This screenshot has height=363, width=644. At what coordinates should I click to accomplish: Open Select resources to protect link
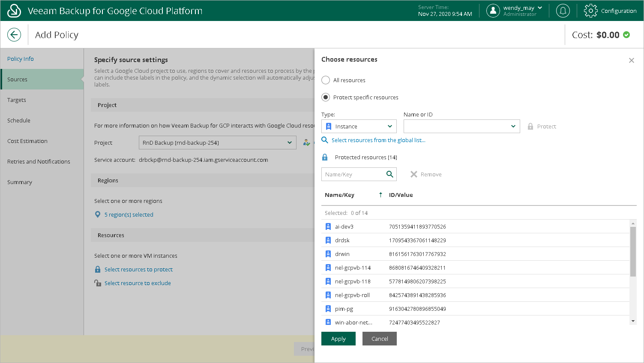[x=138, y=269]
